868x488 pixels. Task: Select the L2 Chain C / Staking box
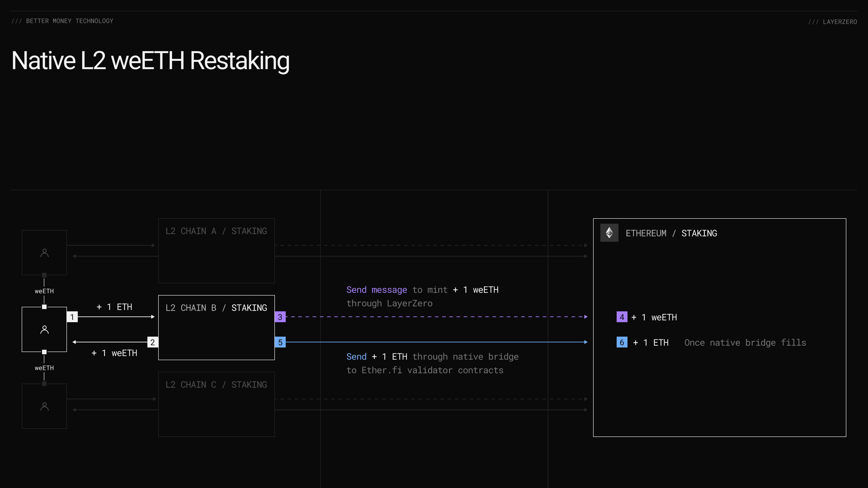coord(216,404)
